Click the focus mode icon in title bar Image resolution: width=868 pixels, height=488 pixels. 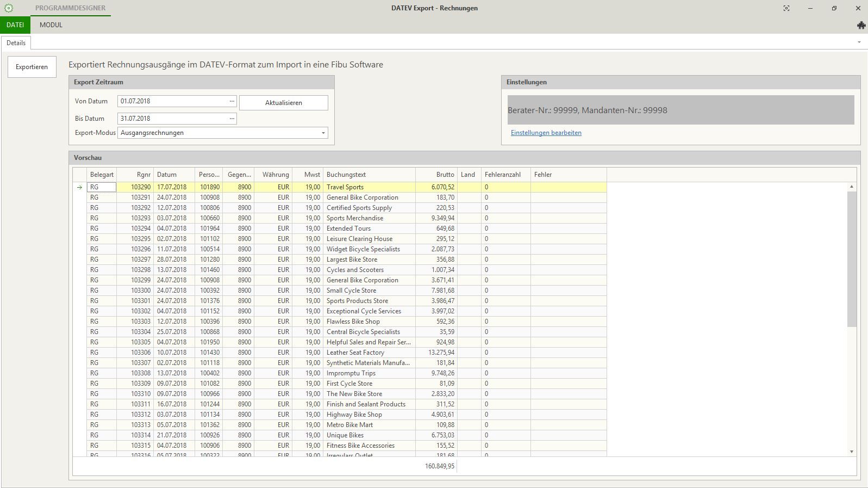click(786, 8)
